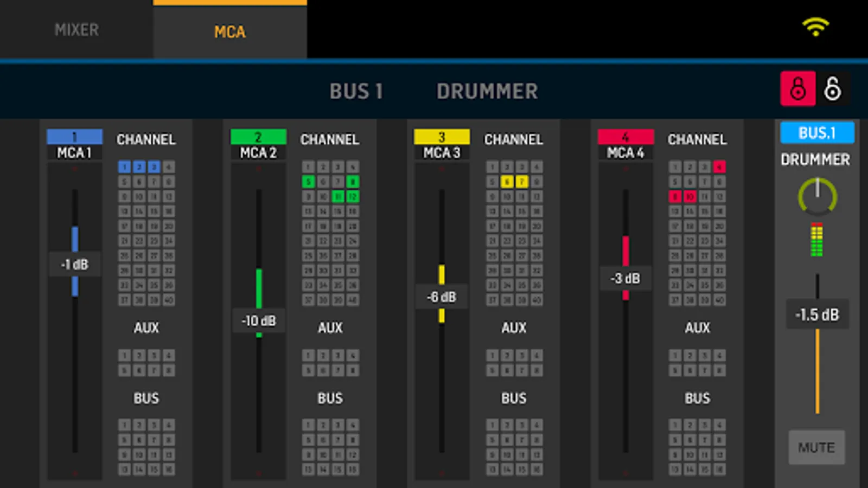This screenshot has height=488, width=868.
Task: Unassign channel 5 from MCA 2
Action: [308, 182]
